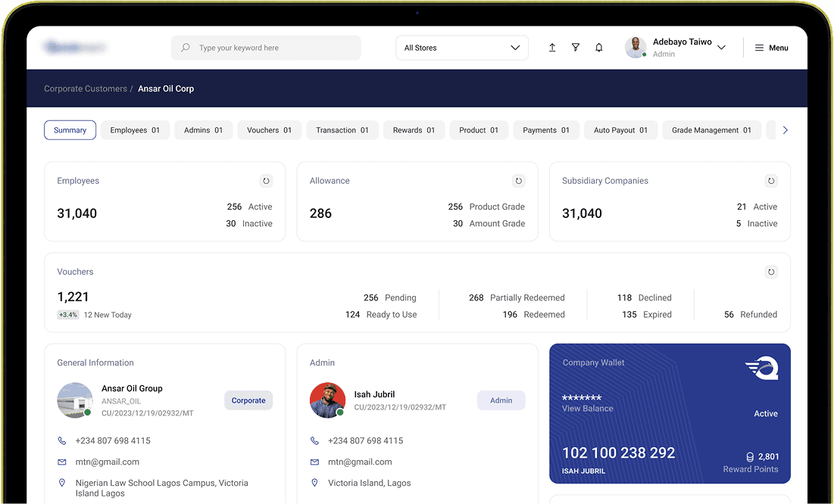This screenshot has height=504, width=834.
Task: Click 2,801 Reward Points value
Action: coord(769,456)
